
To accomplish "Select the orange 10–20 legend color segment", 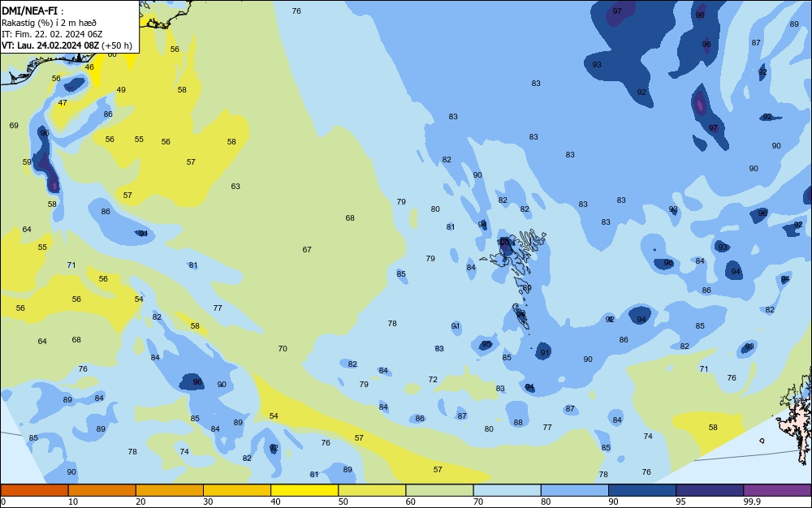I will 102,490.
